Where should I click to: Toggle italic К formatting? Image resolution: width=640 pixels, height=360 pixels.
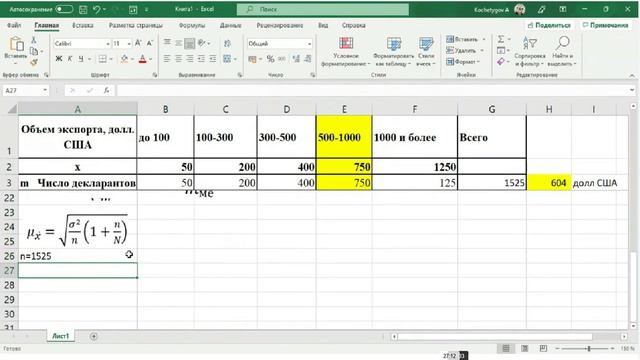click(70, 59)
